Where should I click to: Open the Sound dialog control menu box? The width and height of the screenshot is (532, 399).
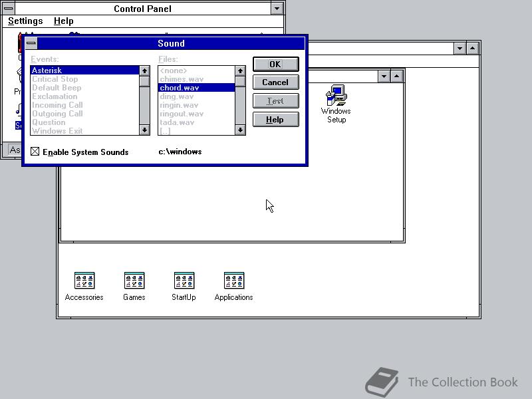coord(31,43)
